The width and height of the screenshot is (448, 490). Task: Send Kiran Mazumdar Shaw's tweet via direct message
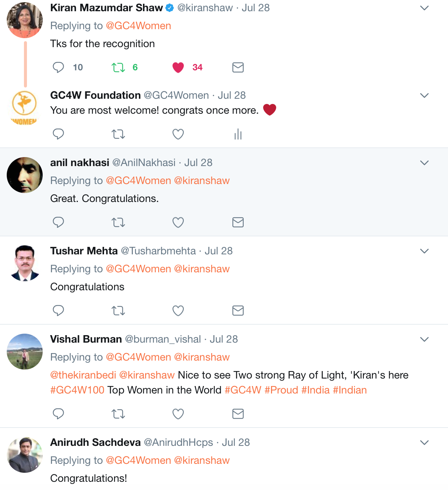pyautogui.click(x=238, y=67)
